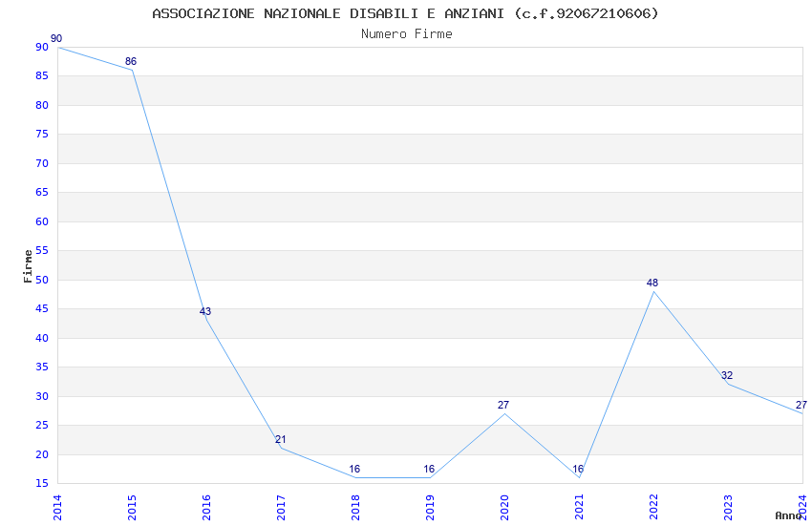This screenshot has height=525, width=812.
Task: Click the 2017 x-axis year label
Action: click(281, 507)
